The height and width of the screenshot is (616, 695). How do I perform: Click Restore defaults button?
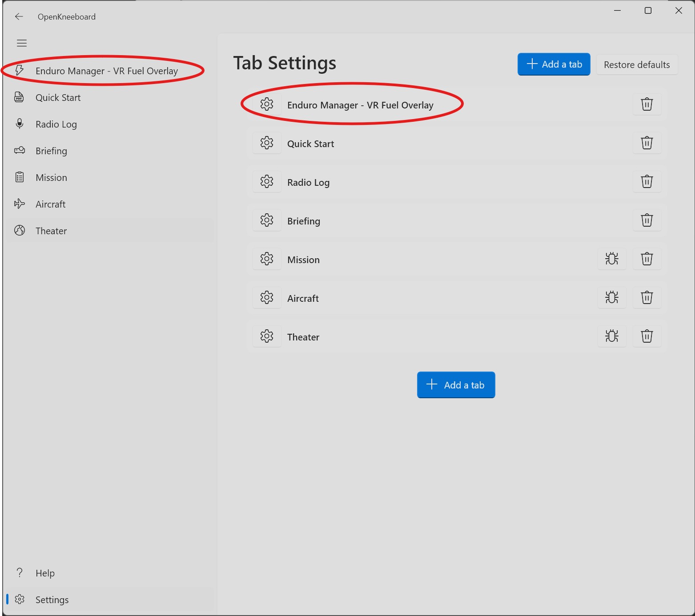click(x=637, y=65)
